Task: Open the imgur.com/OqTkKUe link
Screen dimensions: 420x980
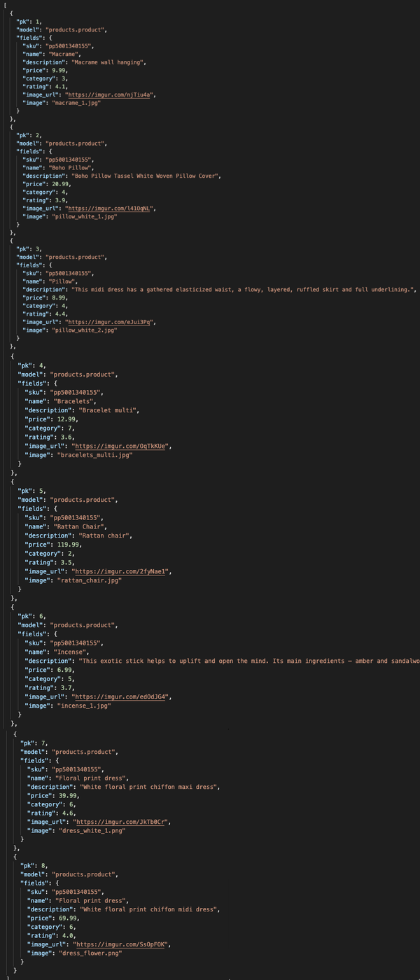Action: coord(120,446)
